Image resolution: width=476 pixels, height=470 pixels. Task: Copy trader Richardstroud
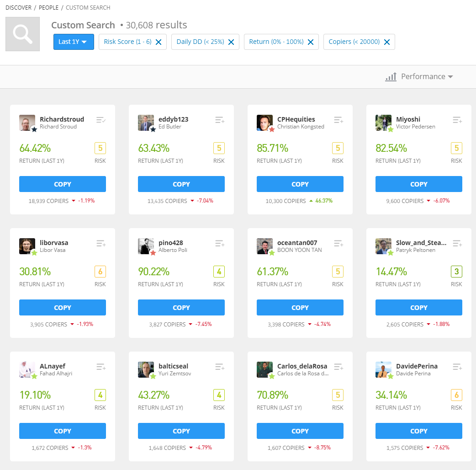coord(62,184)
